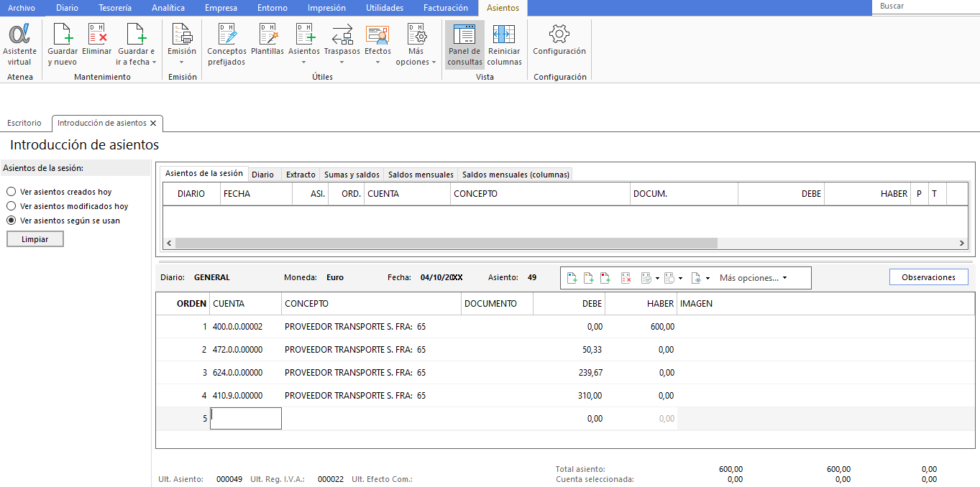Screen dimensions: 980x487
Task: Click the 239,67 DEBE value
Action: point(589,373)
